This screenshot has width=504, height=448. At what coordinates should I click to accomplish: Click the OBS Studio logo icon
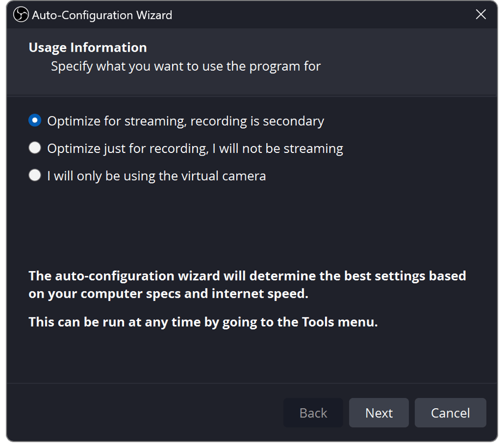point(20,15)
